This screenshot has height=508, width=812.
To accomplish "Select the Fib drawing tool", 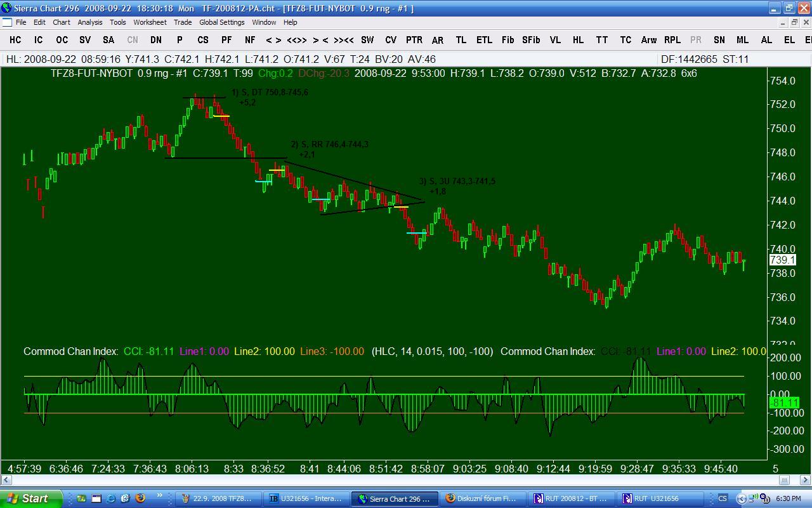I will click(x=507, y=40).
